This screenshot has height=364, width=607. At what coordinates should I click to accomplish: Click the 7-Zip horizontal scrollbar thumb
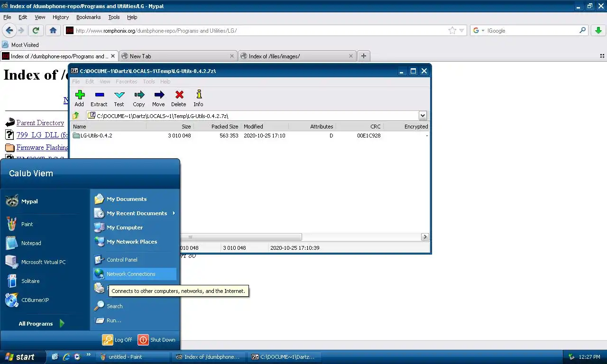[240, 237]
